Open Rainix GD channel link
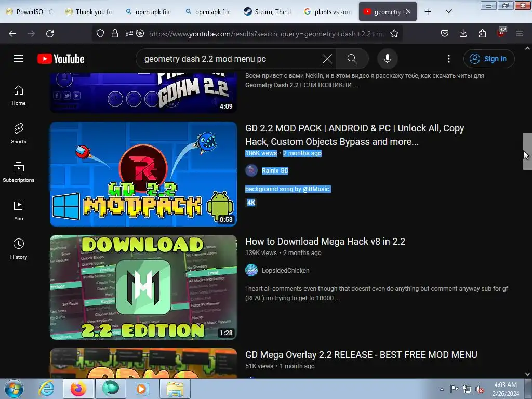The height and width of the screenshot is (399, 532). click(275, 170)
